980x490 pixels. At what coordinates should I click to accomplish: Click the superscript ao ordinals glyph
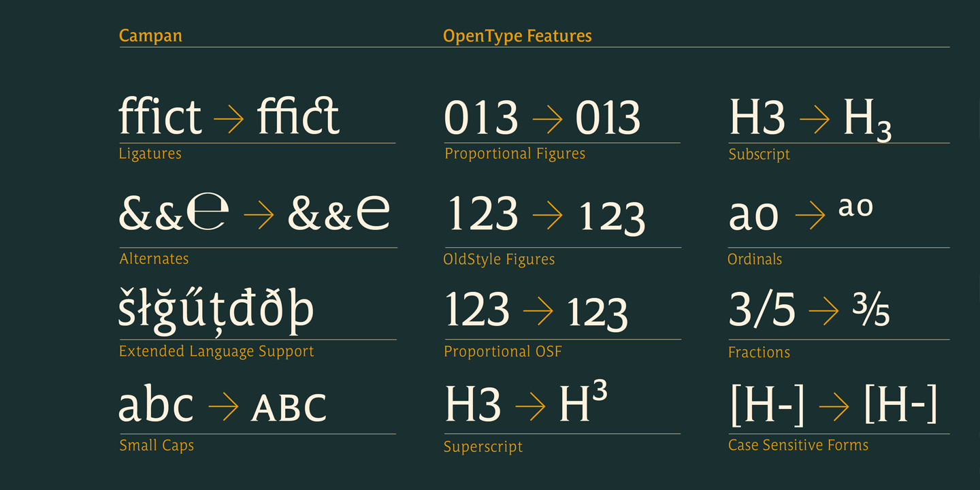point(855,208)
